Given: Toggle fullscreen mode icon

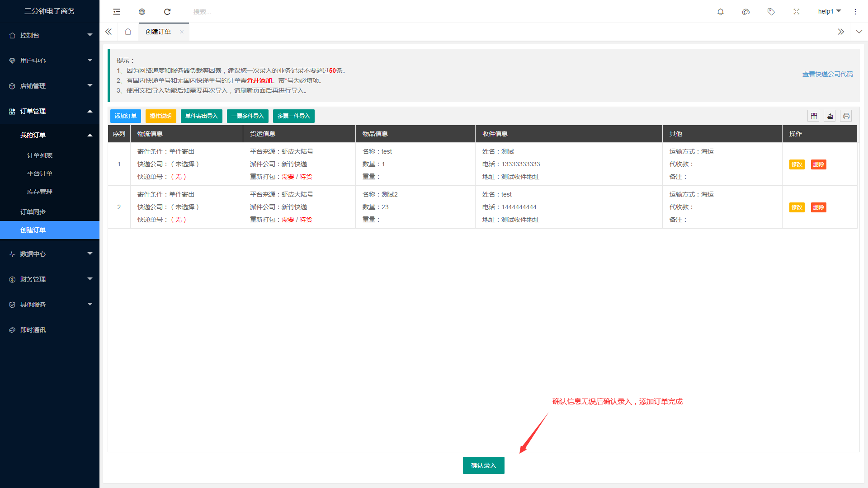Looking at the screenshot, I should 797,12.
